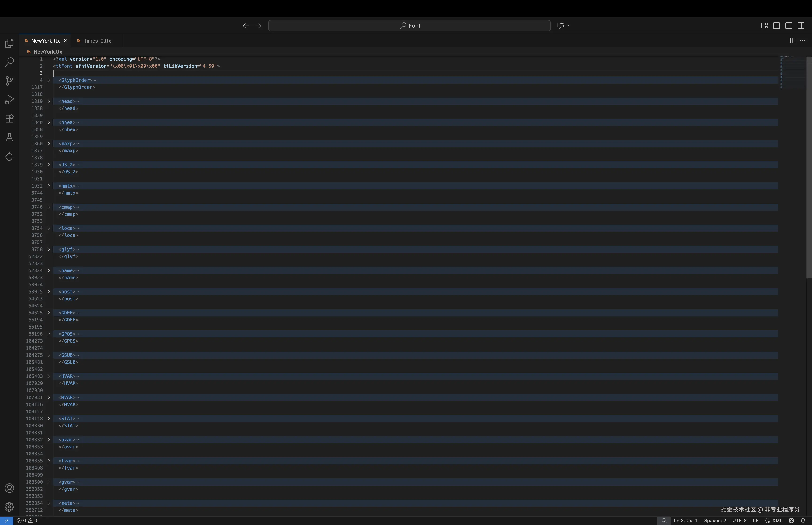Screen dimensions: 812x525
Task: Toggle the bottom panel layout button
Action: [x=789, y=26]
